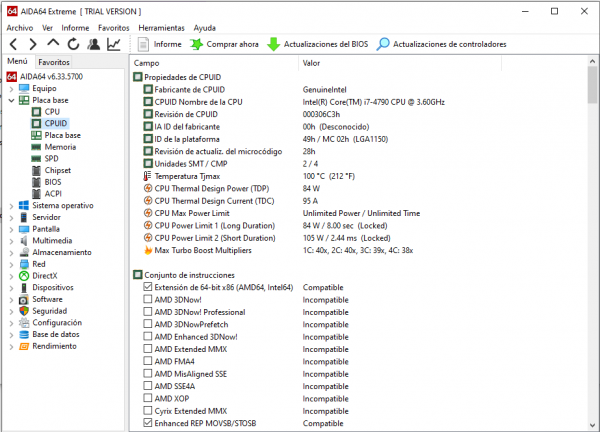Toggle the Extensión de 64-bit x86 checkbox

coord(148,287)
